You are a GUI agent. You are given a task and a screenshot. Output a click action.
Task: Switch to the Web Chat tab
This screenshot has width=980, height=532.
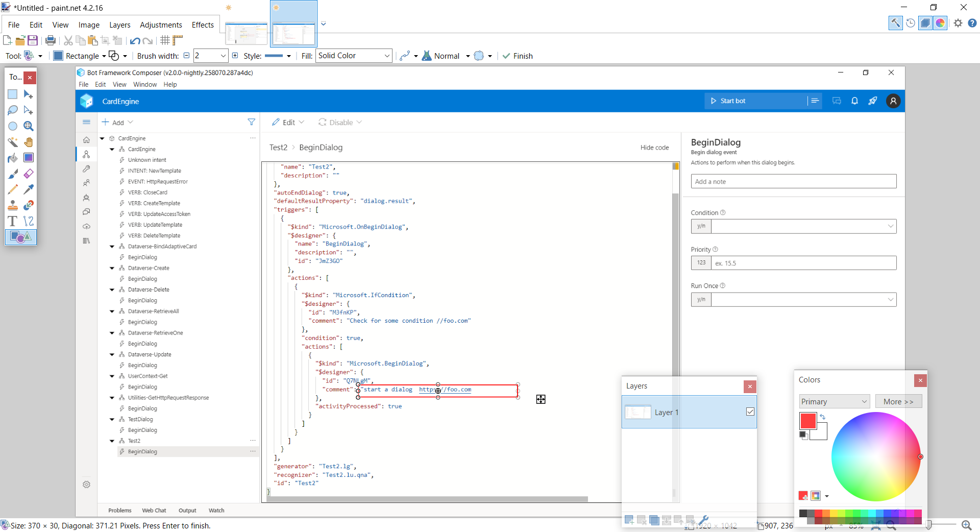click(154, 510)
